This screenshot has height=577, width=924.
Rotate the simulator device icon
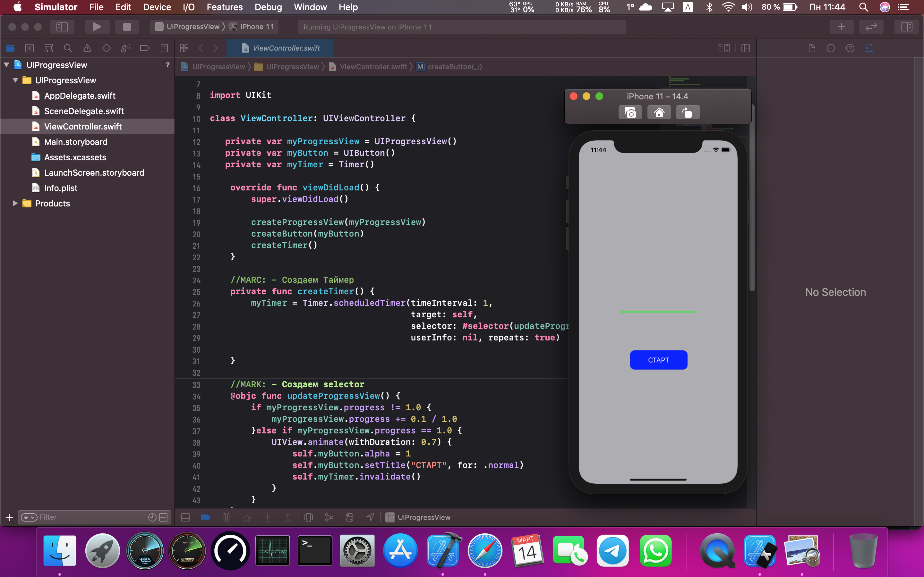pyautogui.click(x=688, y=113)
